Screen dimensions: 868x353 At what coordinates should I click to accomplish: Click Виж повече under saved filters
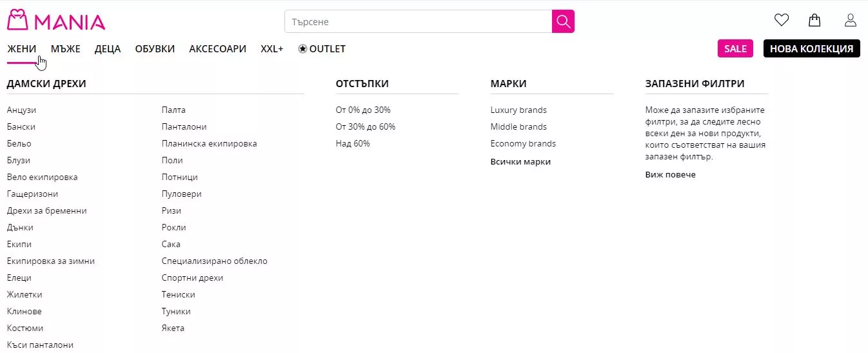tap(670, 174)
